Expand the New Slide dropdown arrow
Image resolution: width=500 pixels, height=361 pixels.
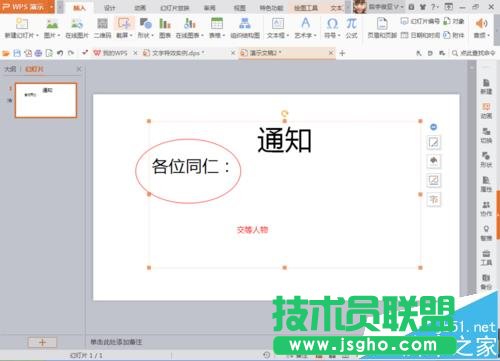pos(37,35)
